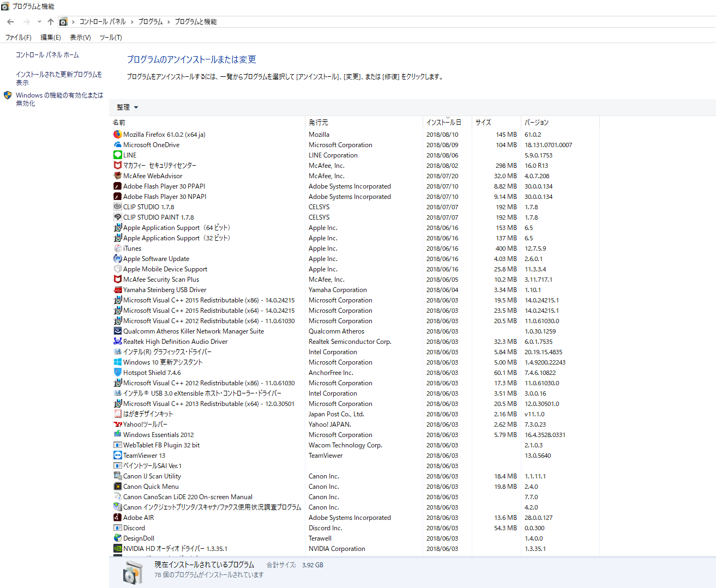Image resolution: width=716 pixels, height=588 pixels.
Task: Go back with the back arrow
Action: 10,22
